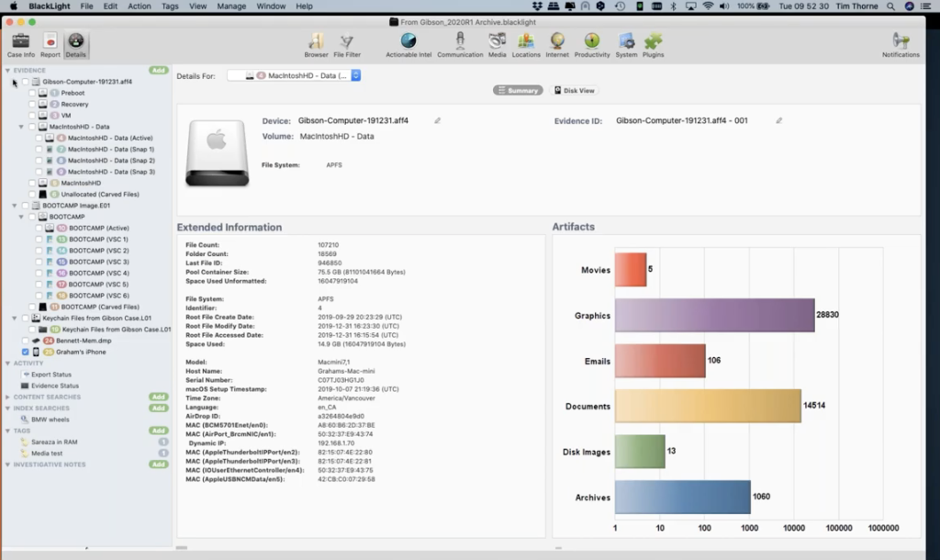
Task: Check the Preboot volume checkbox
Action: coord(32,93)
